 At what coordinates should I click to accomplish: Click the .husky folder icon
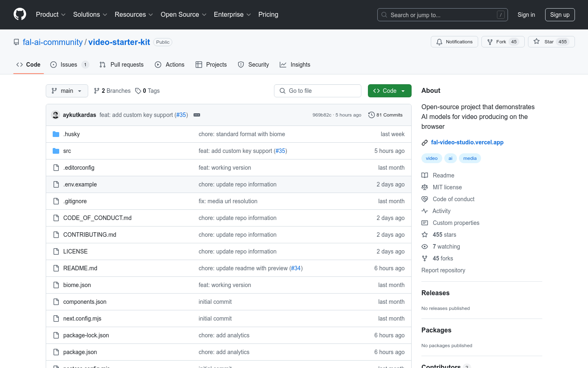pyautogui.click(x=56, y=134)
